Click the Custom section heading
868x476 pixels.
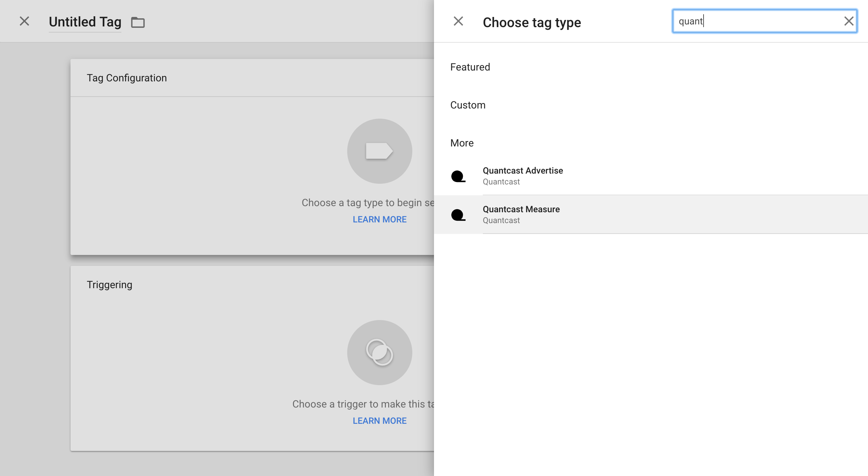pos(468,105)
